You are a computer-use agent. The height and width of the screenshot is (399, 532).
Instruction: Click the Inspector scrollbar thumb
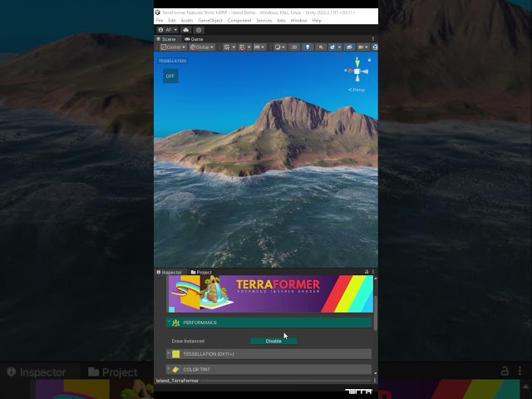click(376, 313)
